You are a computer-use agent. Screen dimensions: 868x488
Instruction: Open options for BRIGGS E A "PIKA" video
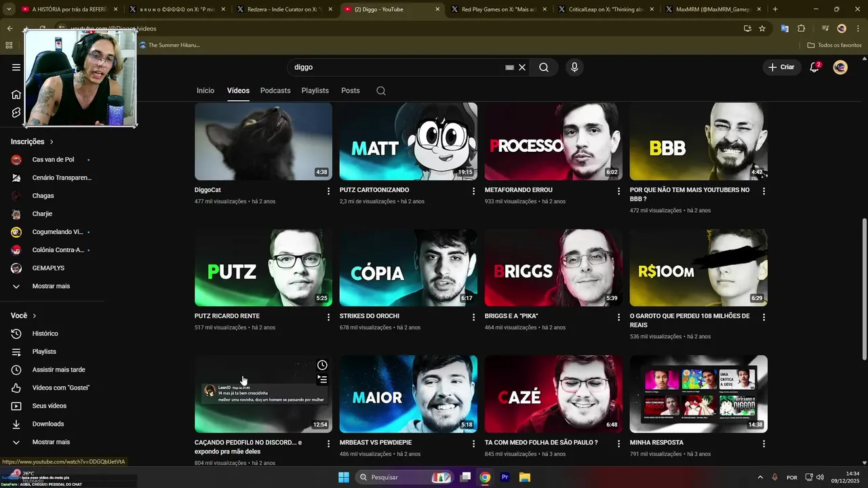[618, 317]
